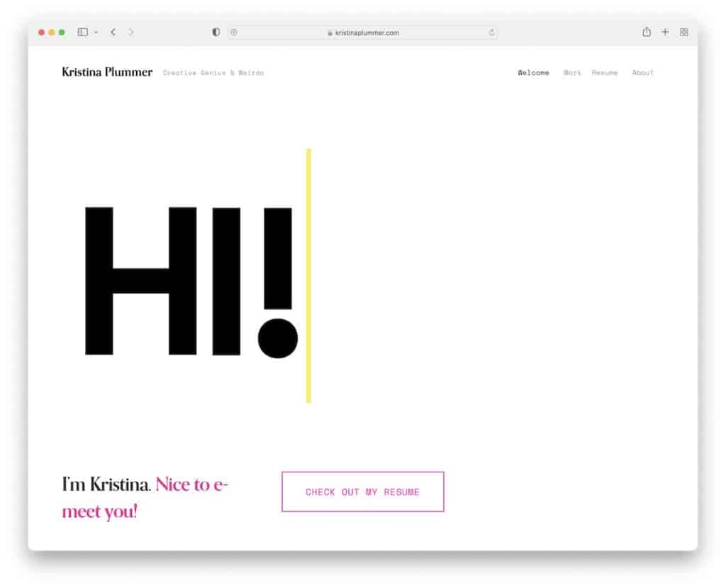Open the Share menu icon
The width and height of the screenshot is (726, 588).
point(647,31)
